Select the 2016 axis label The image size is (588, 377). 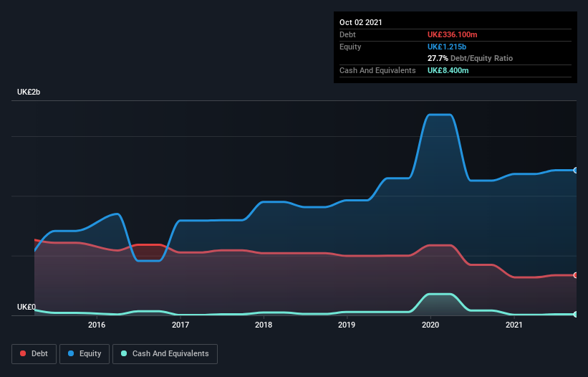97,325
